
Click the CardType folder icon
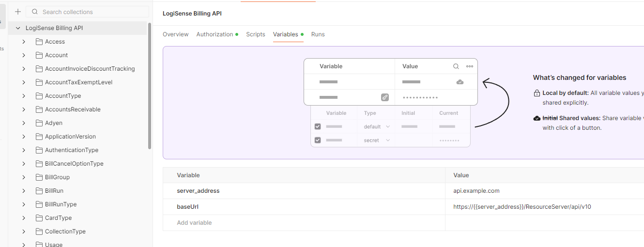coord(39,218)
